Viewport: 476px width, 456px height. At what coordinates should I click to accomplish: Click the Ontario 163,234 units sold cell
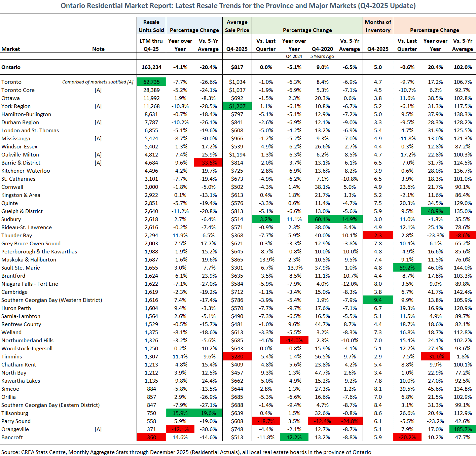(151, 67)
